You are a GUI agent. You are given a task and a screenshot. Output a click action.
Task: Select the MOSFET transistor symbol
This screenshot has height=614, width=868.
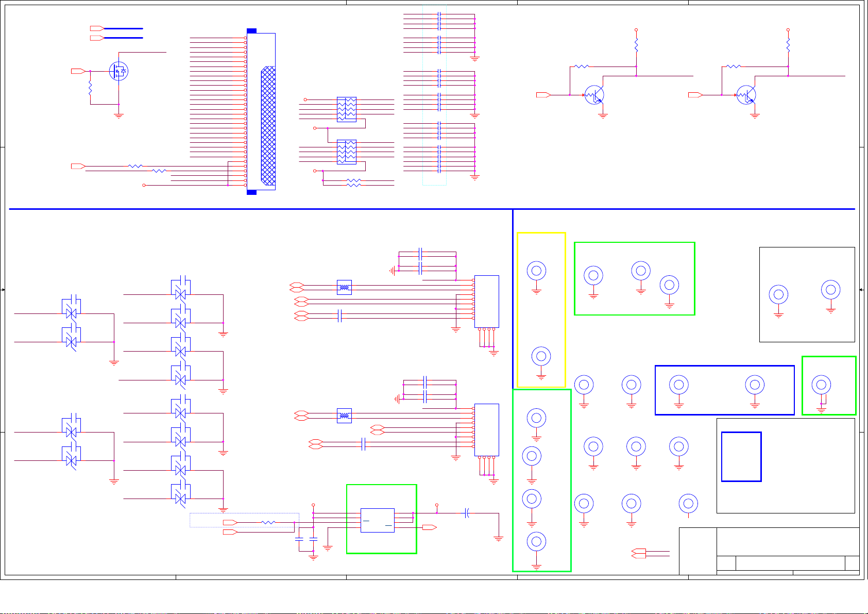pos(118,71)
